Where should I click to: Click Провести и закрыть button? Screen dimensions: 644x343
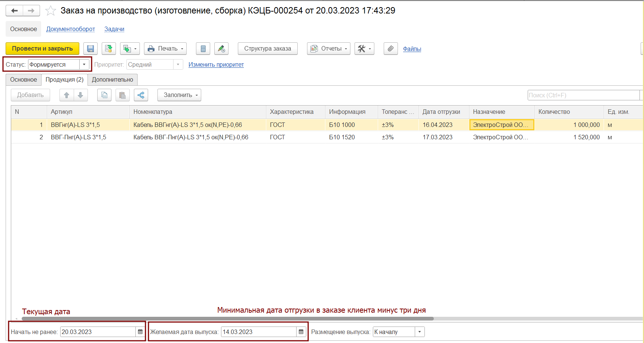point(42,49)
